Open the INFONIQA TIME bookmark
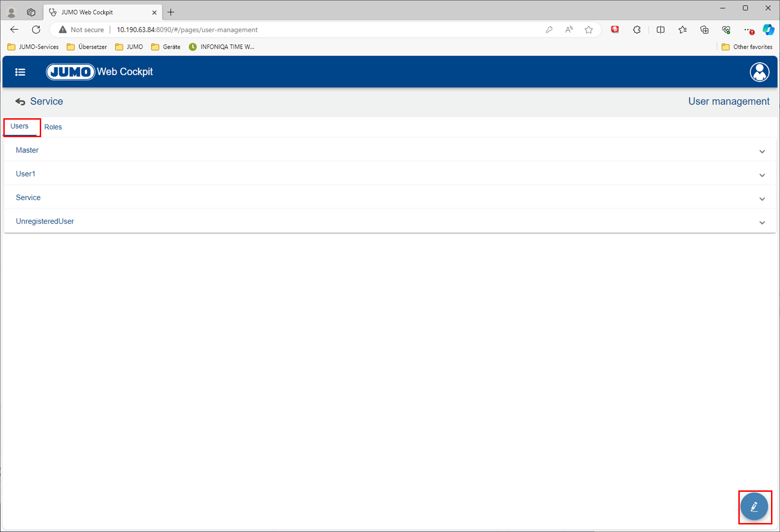This screenshot has height=532, width=780. coord(222,47)
